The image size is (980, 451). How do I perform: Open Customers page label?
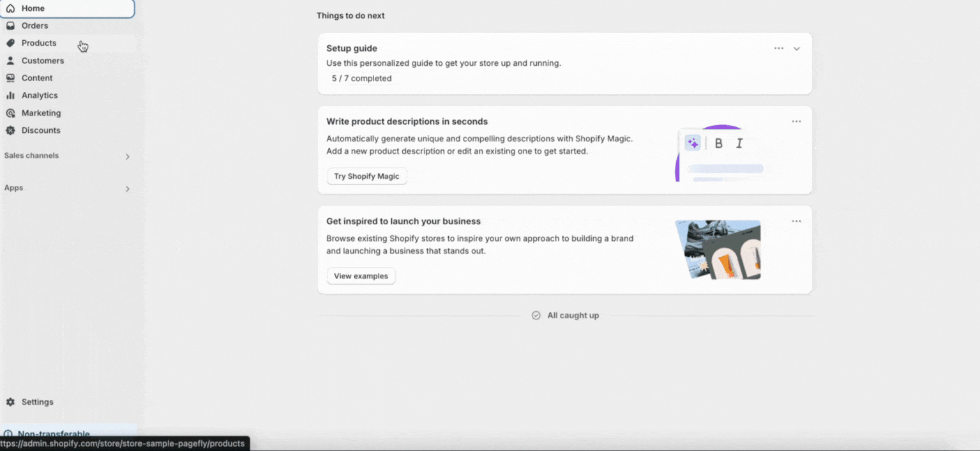coord(43,61)
